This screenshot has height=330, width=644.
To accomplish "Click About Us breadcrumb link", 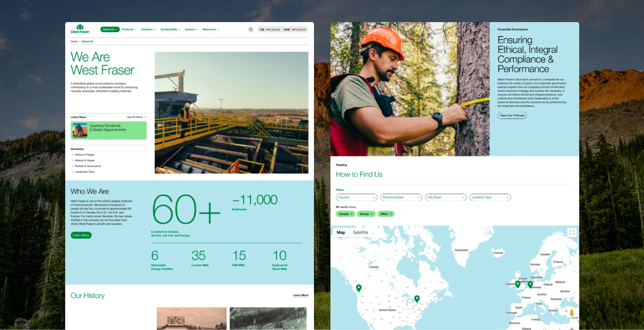I will pos(88,41).
